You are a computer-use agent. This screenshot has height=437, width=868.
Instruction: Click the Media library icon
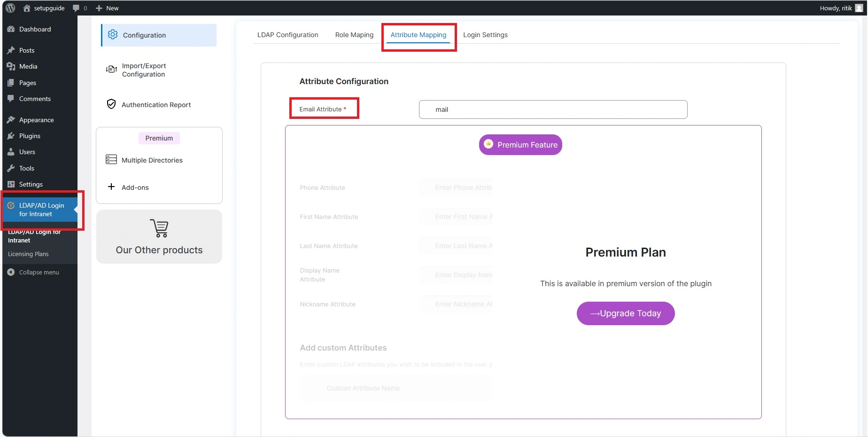click(11, 66)
